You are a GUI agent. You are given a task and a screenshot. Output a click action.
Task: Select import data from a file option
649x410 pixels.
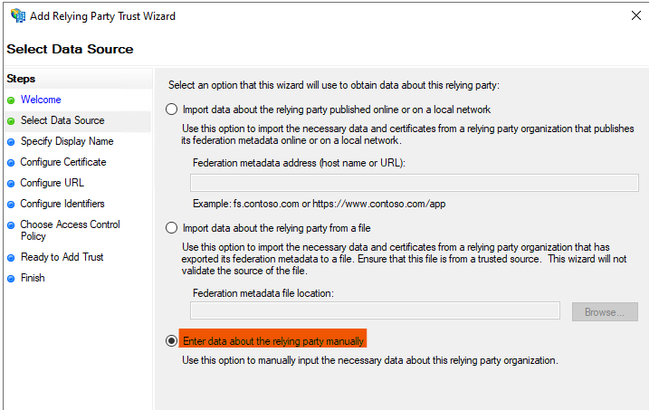(173, 227)
